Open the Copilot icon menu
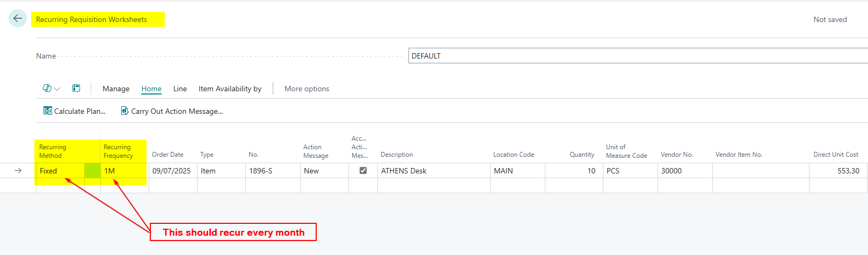Image resolution: width=868 pixels, height=255 pixels. click(47, 89)
